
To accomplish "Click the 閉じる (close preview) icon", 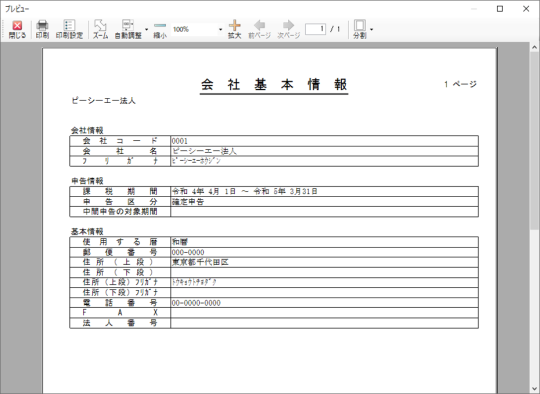I will pos(17,29).
